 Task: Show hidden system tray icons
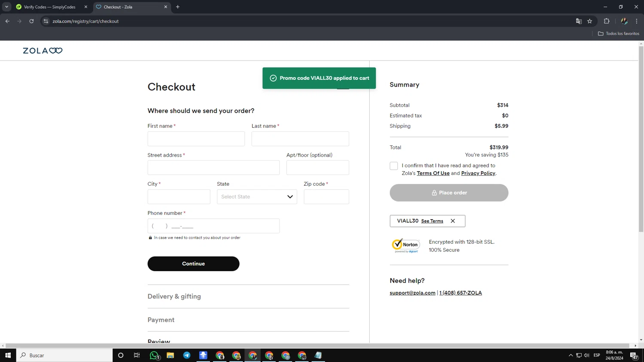571,355
